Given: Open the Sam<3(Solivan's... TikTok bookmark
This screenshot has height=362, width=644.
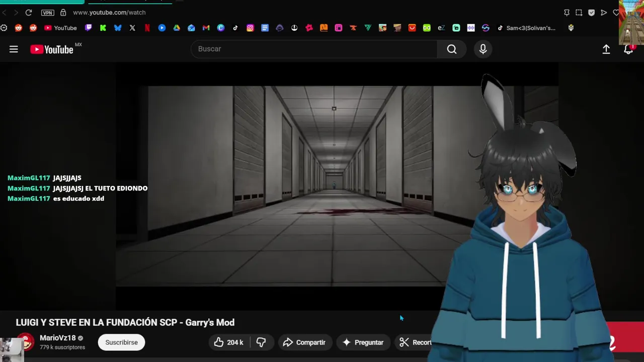Looking at the screenshot, I should pyautogui.click(x=526, y=28).
